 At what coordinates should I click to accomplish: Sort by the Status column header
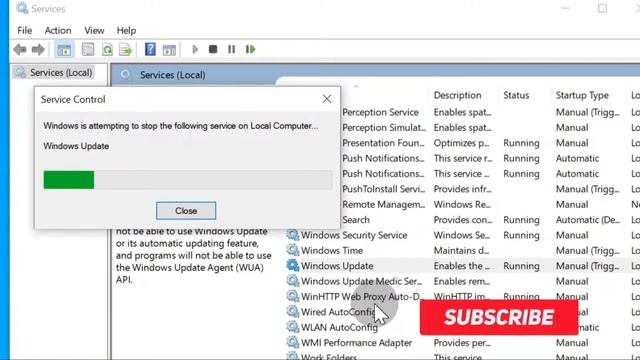coord(516,95)
